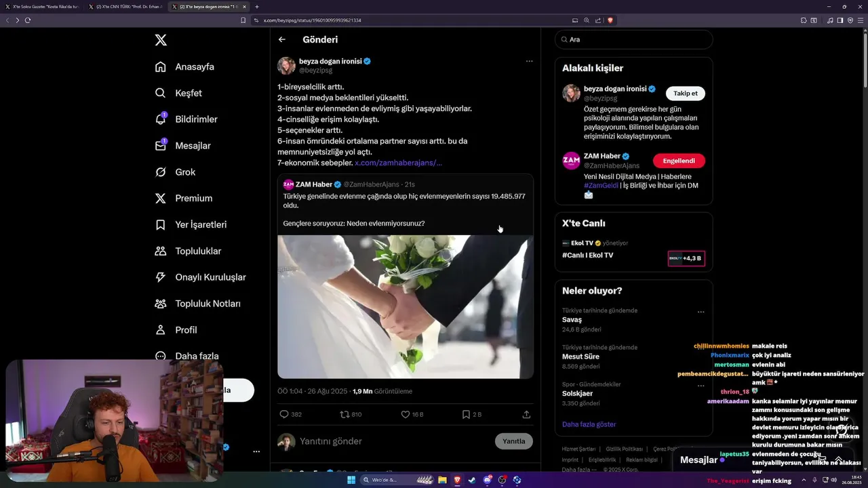Open Brave VPN shield icon
The width and height of the screenshot is (868, 488).
point(850,20)
